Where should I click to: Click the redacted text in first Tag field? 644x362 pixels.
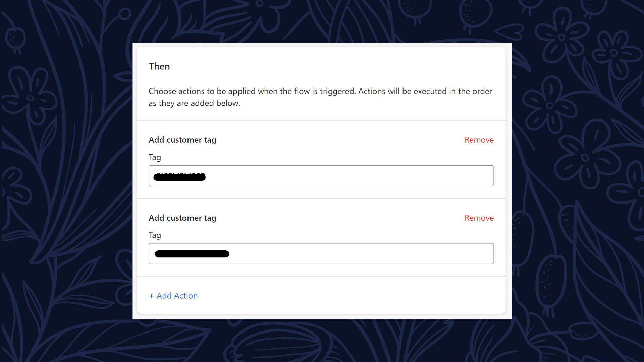click(x=179, y=177)
